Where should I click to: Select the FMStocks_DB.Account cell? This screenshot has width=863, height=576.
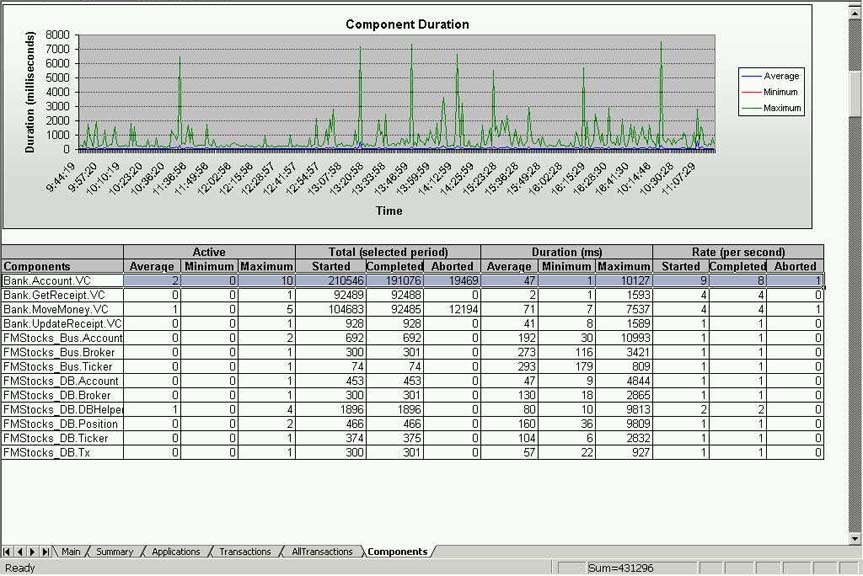(x=62, y=381)
